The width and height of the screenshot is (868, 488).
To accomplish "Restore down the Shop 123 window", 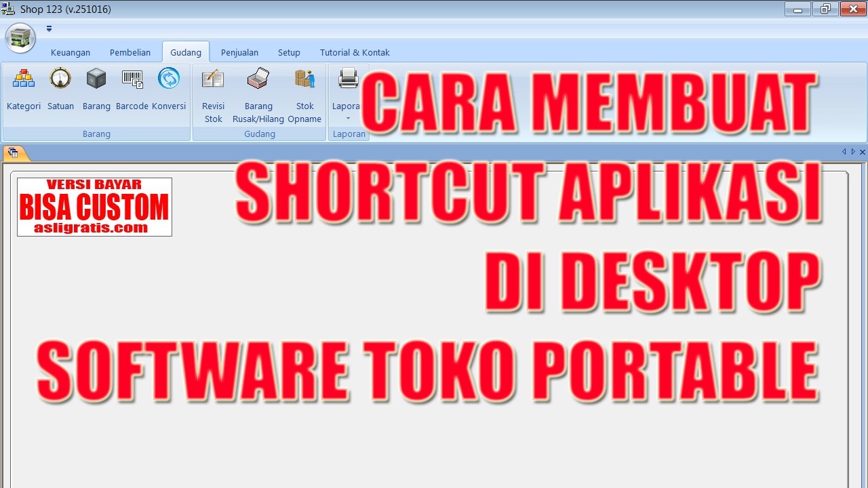I will pyautogui.click(x=825, y=9).
